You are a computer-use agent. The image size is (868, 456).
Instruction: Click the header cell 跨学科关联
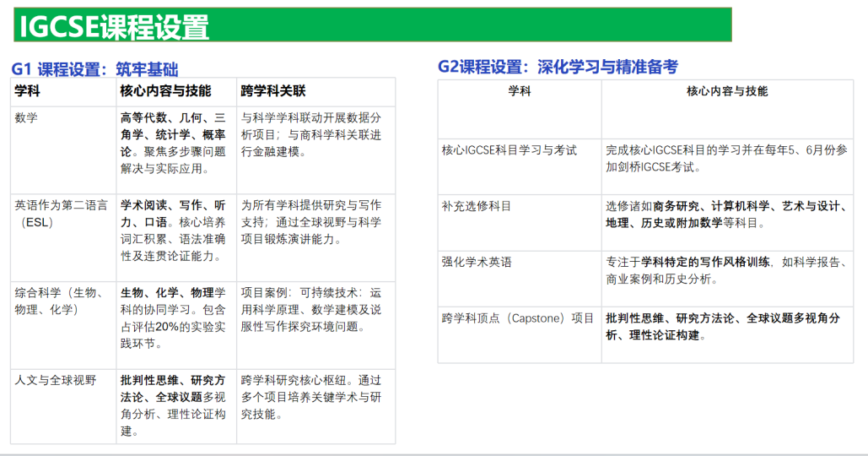[315, 92]
